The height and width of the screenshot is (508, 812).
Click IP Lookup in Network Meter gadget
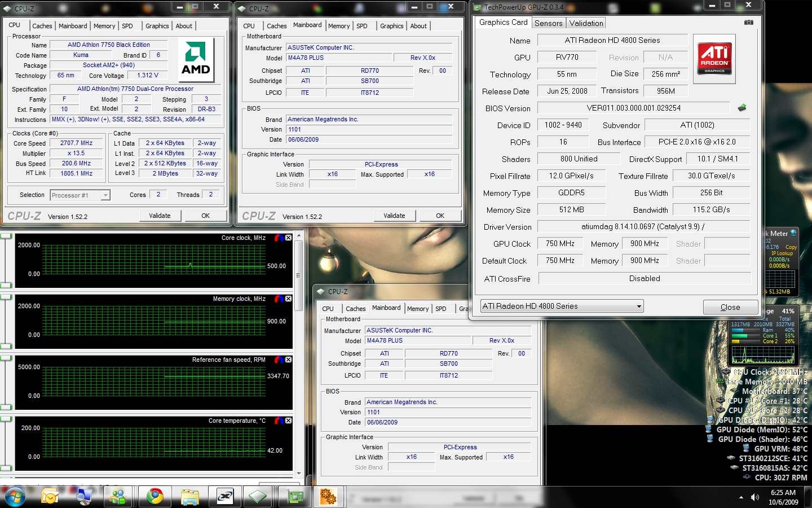click(782, 253)
